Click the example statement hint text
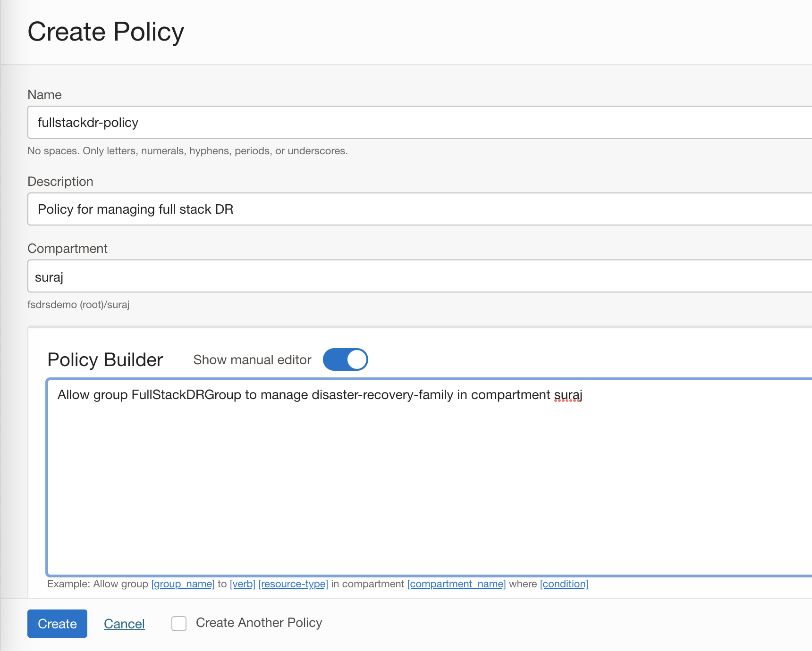Image resolution: width=812 pixels, height=651 pixels. (317, 584)
